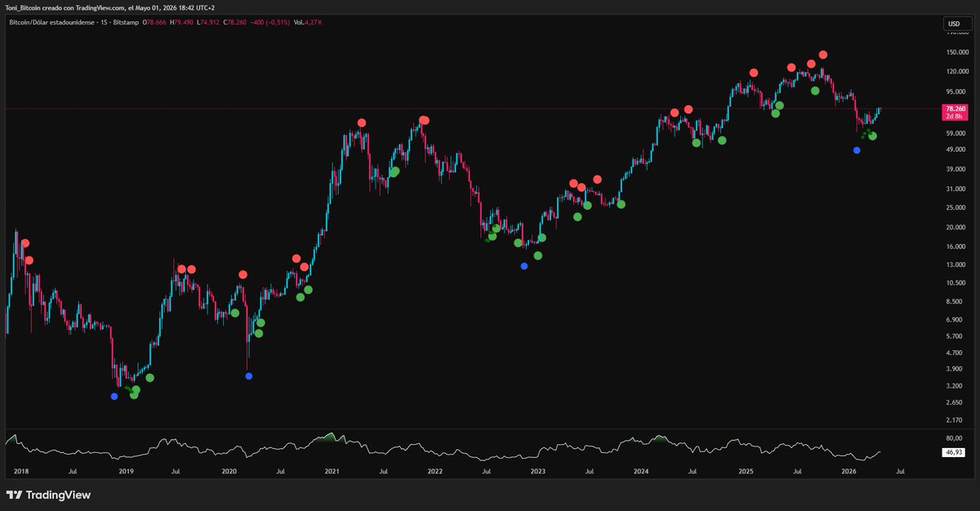Select the blue signal dot under the 2020 crash low
Screen dimensions: 980x511
point(249,375)
